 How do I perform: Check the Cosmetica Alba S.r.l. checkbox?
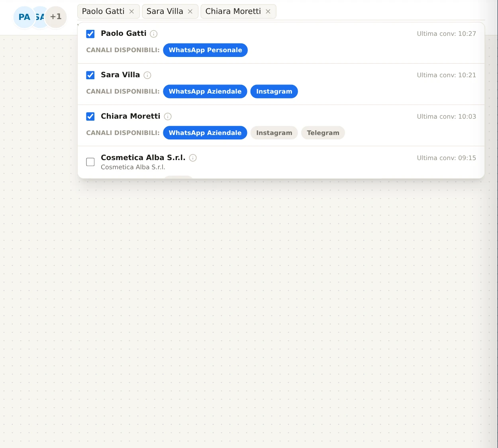90,162
